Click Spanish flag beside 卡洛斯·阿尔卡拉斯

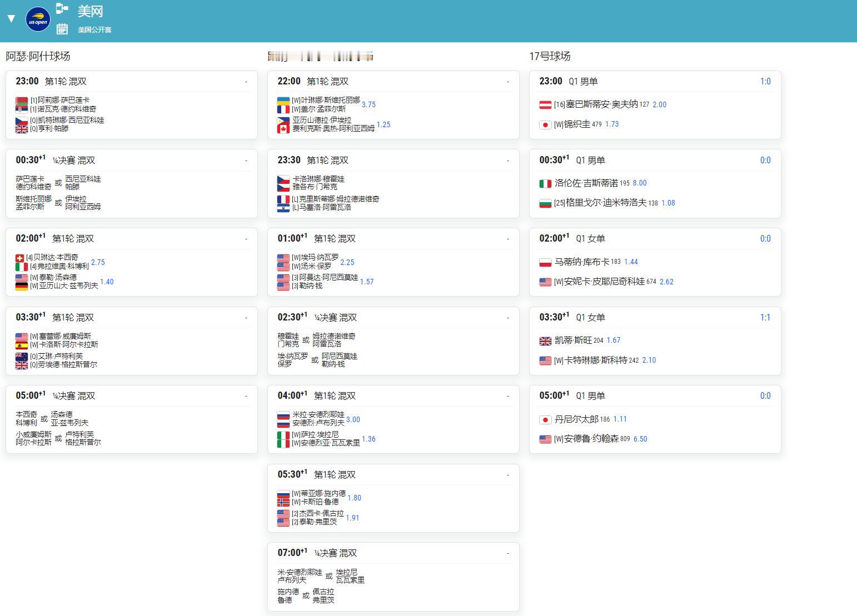coord(22,345)
